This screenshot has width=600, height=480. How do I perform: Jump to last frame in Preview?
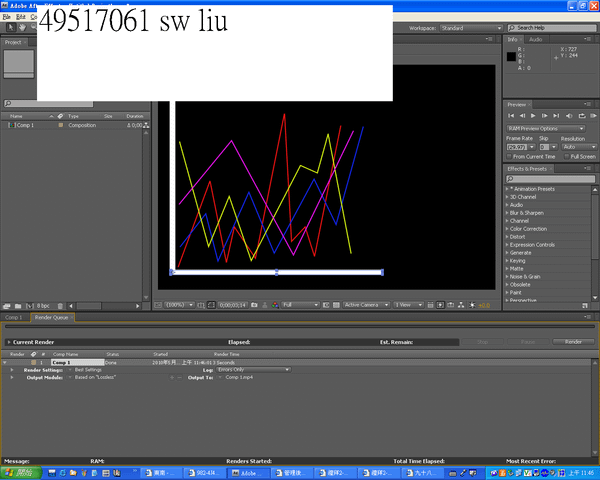coord(556,116)
